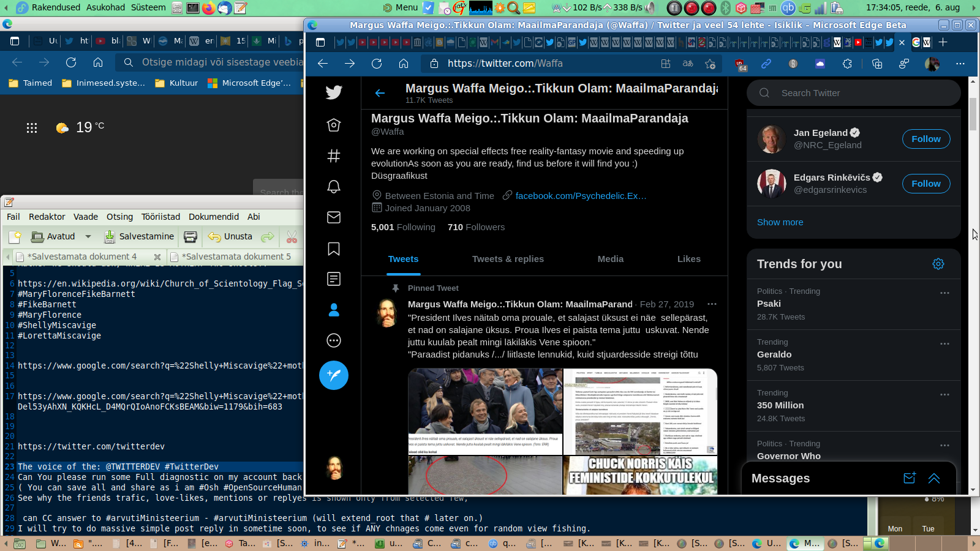This screenshot has width=980, height=551.
Task: Open the Otsing menu in editor
Action: click(x=119, y=217)
